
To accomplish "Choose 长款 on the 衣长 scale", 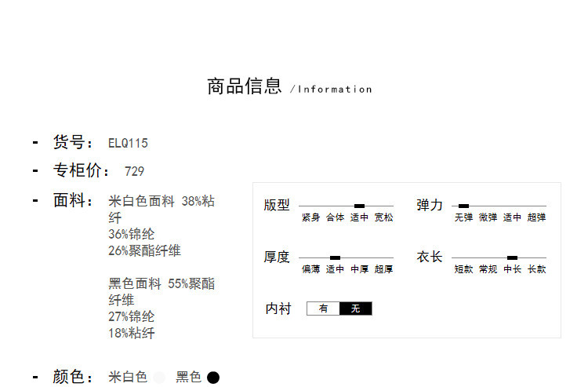I will pyautogui.click(x=536, y=269).
